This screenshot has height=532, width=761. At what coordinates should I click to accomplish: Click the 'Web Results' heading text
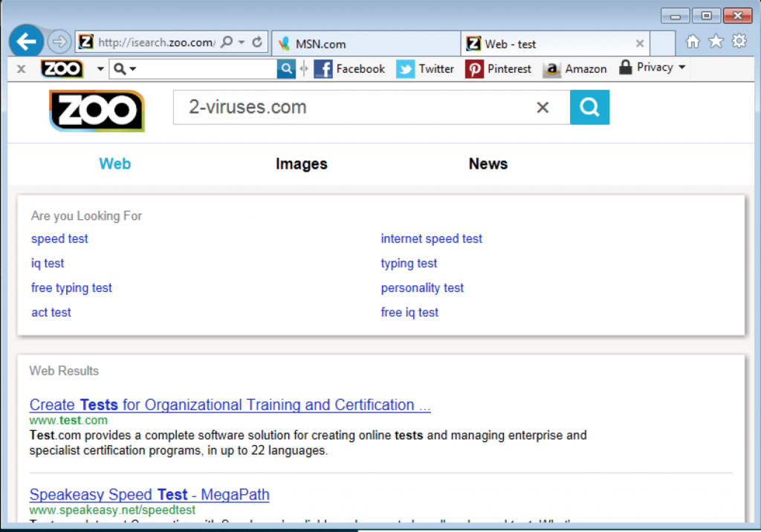point(64,371)
